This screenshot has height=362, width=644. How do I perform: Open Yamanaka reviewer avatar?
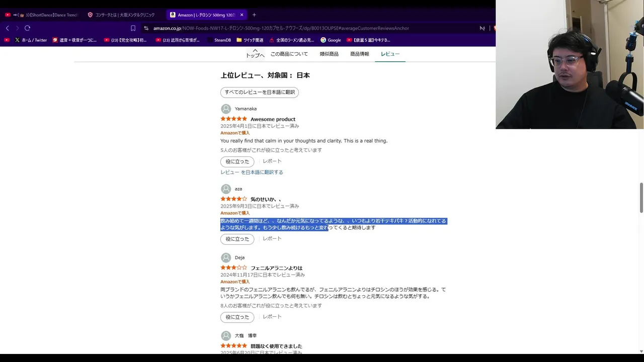pos(226,109)
